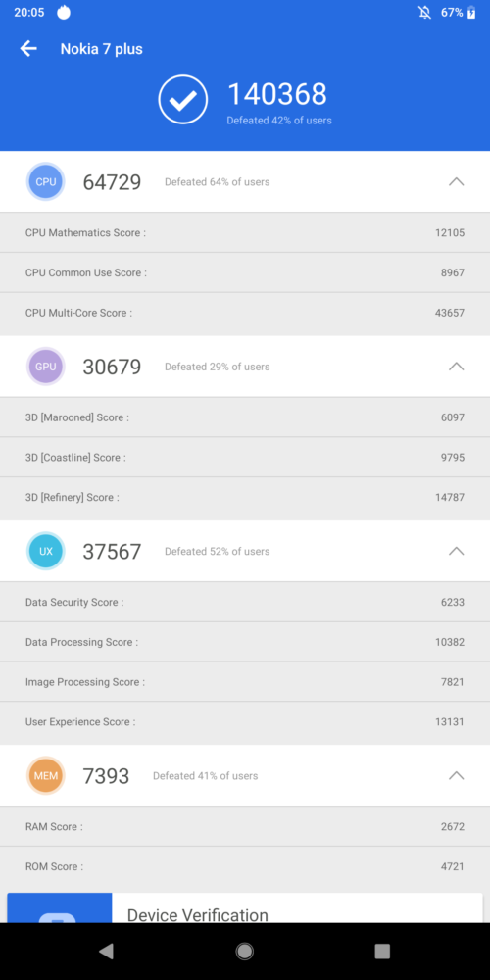The height and width of the screenshot is (980, 490).
Task: Tap the blue CPU badge icon
Action: [46, 182]
